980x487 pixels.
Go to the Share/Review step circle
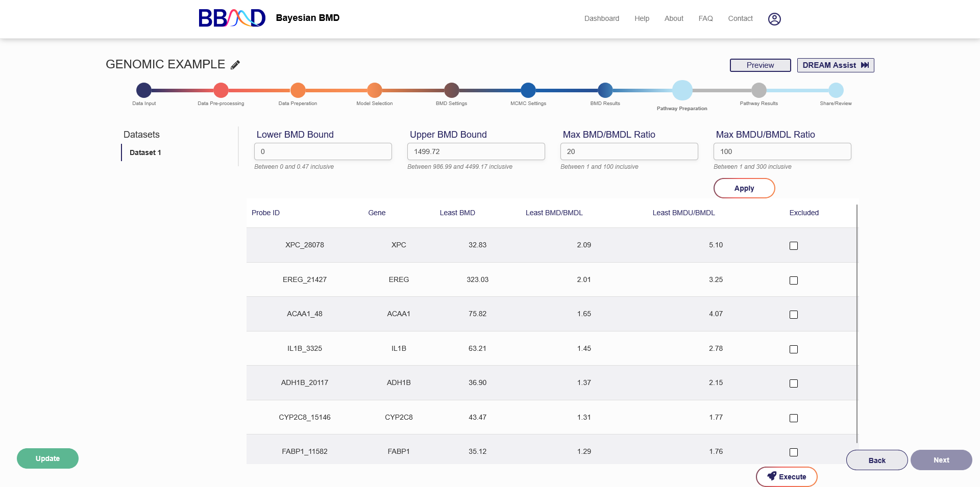(836, 90)
